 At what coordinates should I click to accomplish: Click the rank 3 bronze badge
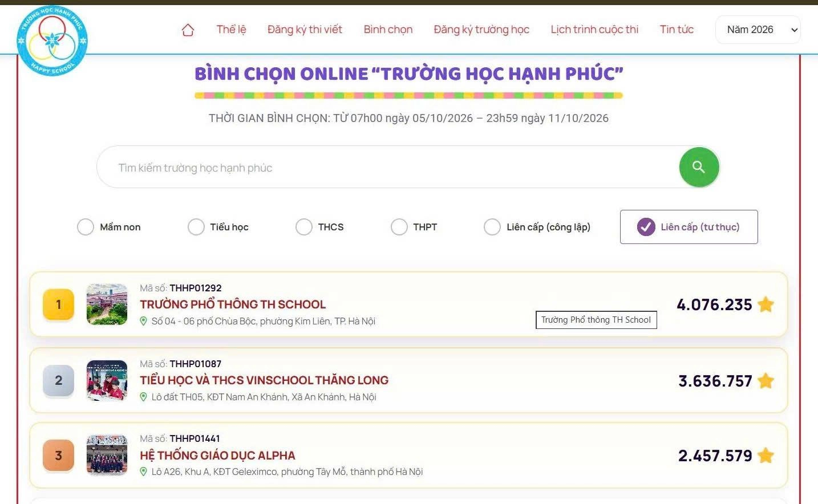pos(58,456)
